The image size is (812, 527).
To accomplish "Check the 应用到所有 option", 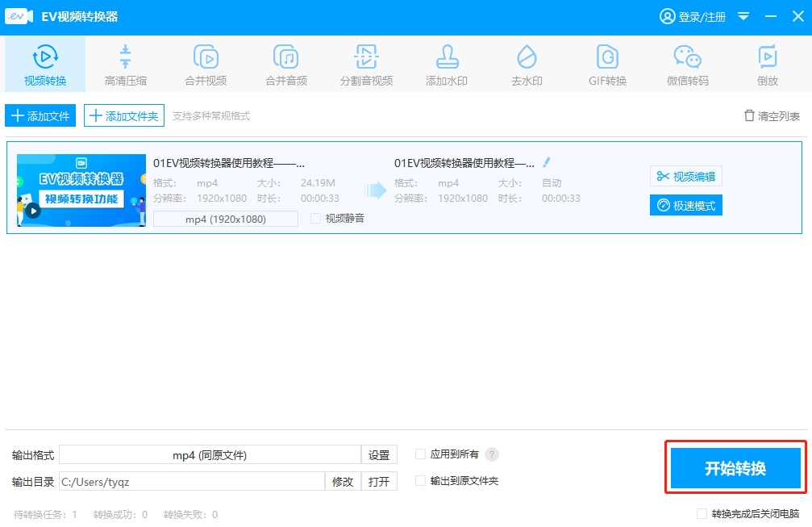I will pos(420,454).
